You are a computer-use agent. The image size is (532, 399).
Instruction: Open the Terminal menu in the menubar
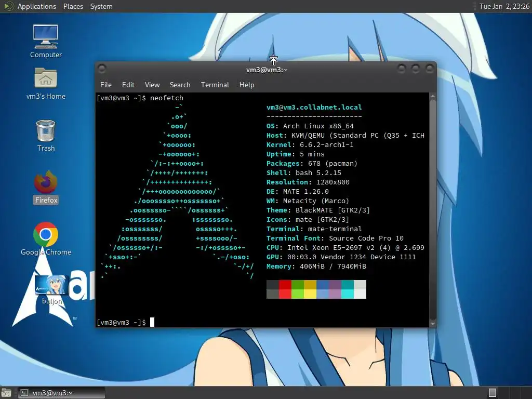coord(215,85)
